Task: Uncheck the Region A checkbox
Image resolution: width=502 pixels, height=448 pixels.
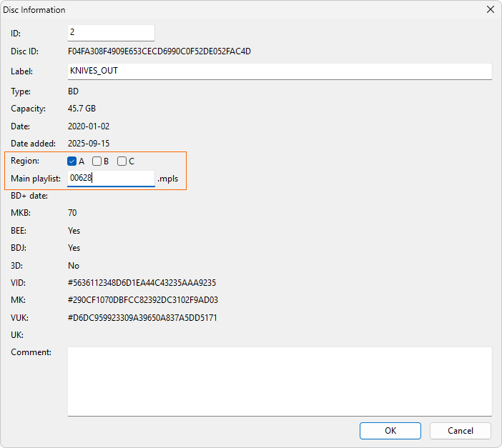Action: click(x=72, y=161)
